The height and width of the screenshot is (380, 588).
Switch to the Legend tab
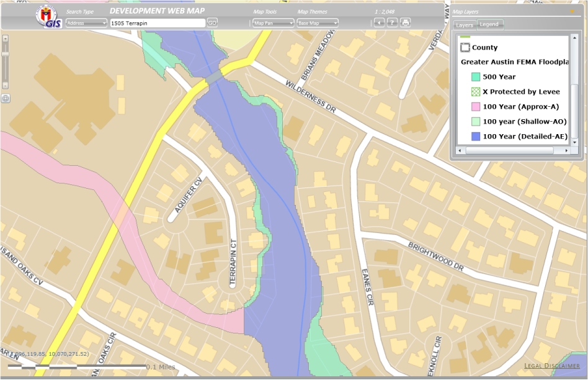click(491, 25)
